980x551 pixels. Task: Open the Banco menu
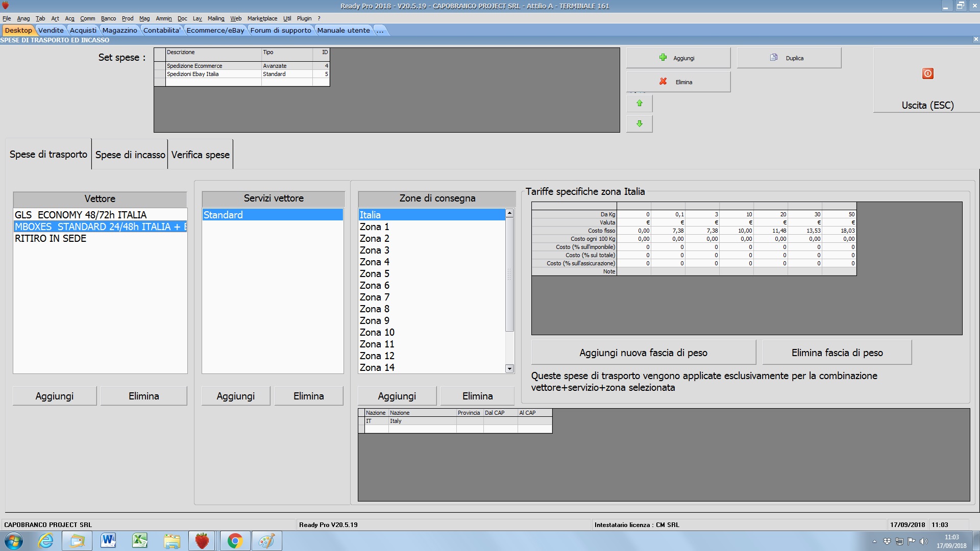[108, 18]
